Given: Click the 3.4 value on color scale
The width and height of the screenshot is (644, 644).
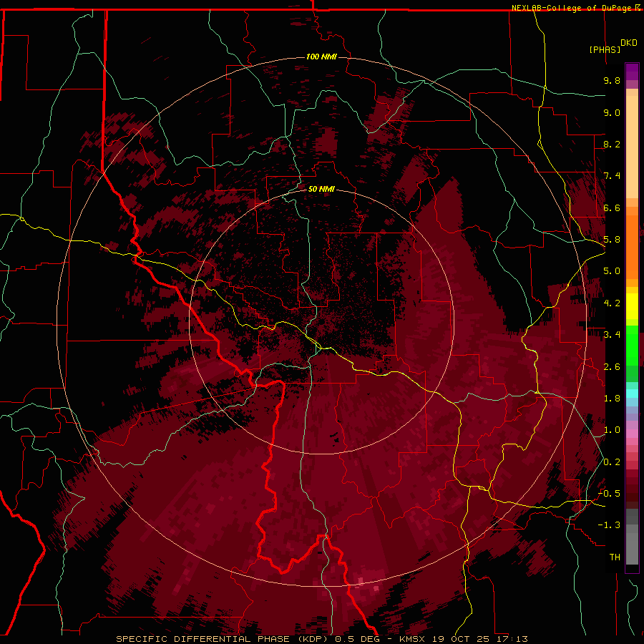Looking at the screenshot, I should point(612,335).
